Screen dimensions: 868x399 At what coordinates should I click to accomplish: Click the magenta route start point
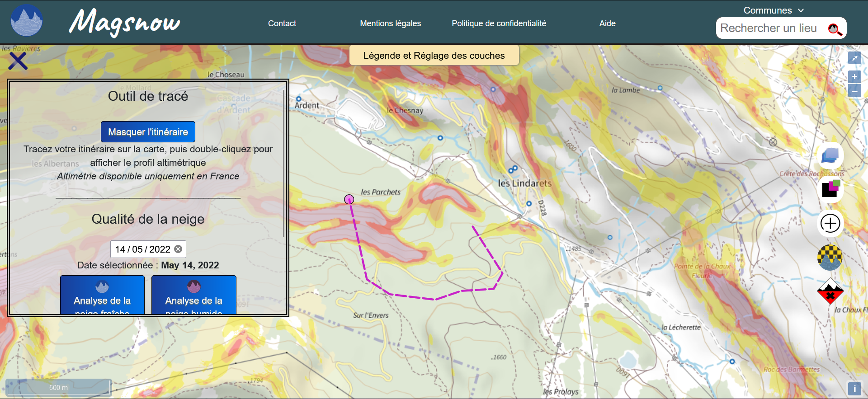(x=349, y=199)
